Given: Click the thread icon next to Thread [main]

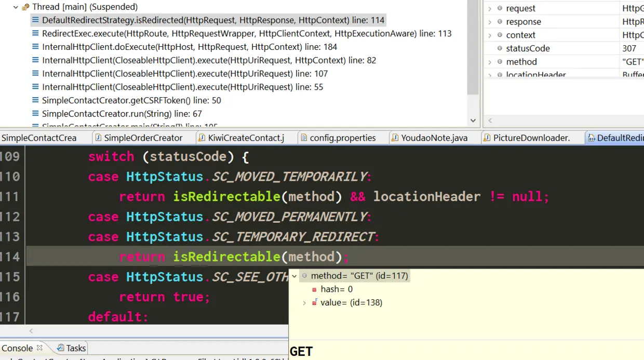Looking at the screenshot, I should (25, 7).
